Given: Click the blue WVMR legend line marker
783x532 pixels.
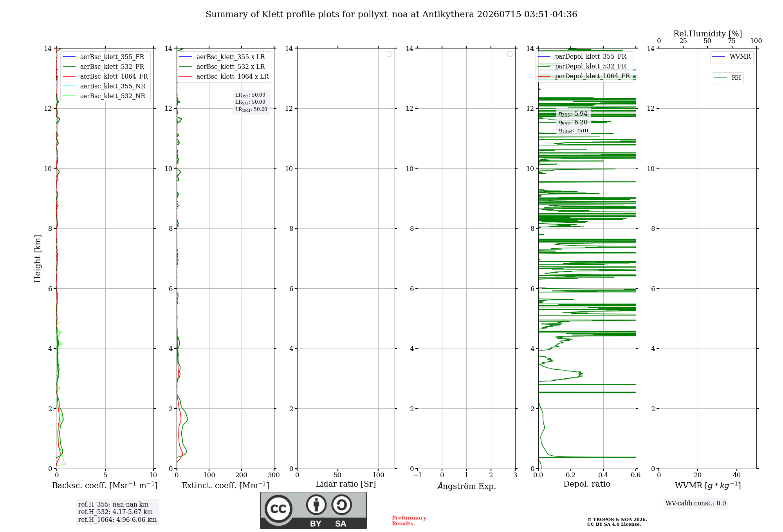Looking at the screenshot, I should (719, 57).
